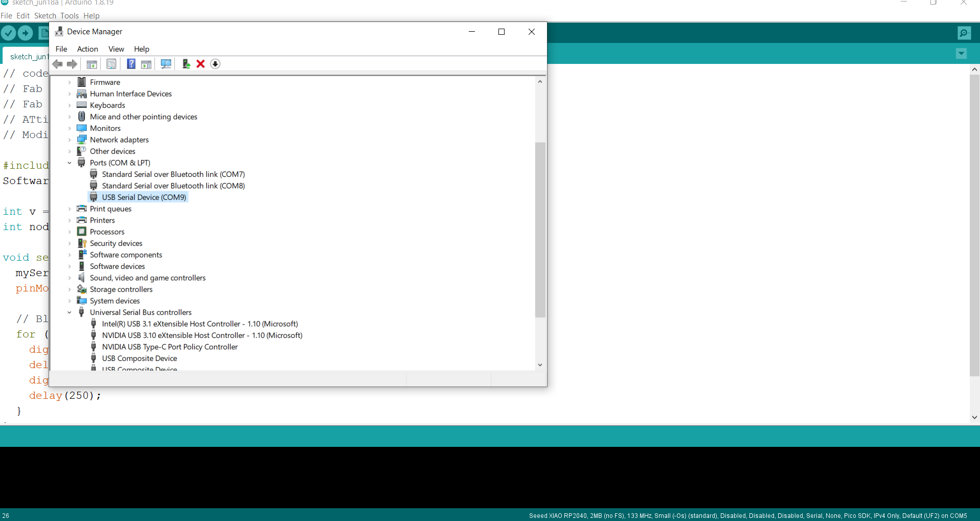Collapse the Ports (COM & LPT) node
The height and width of the screenshot is (521, 980).
click(x=70, y=163)
